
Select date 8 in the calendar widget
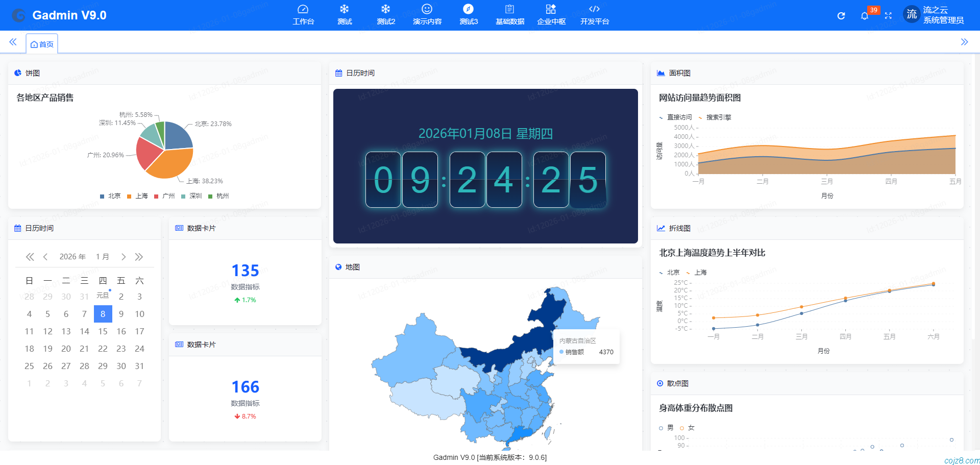click(103, 313)
